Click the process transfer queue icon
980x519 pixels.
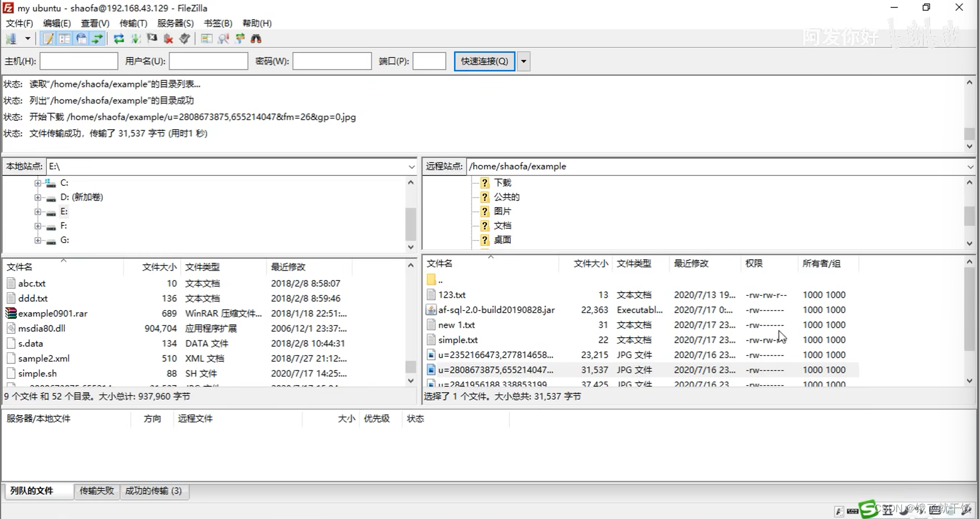136,38
